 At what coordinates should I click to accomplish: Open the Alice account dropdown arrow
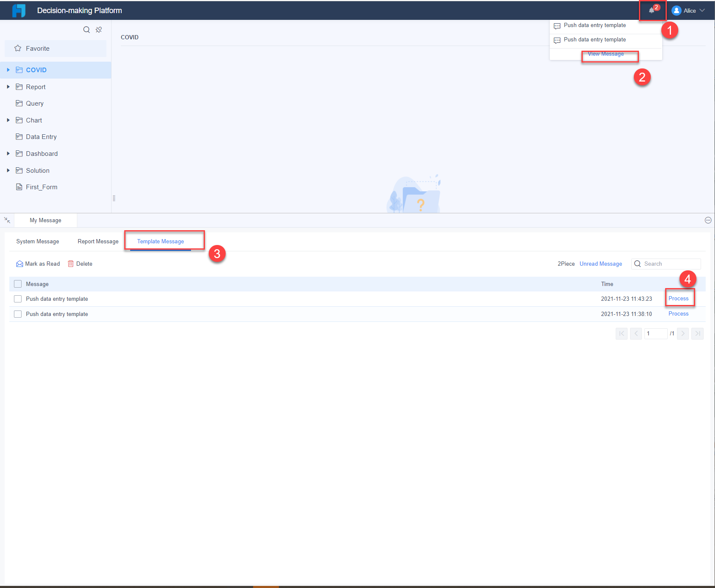[x=702, y=11]
